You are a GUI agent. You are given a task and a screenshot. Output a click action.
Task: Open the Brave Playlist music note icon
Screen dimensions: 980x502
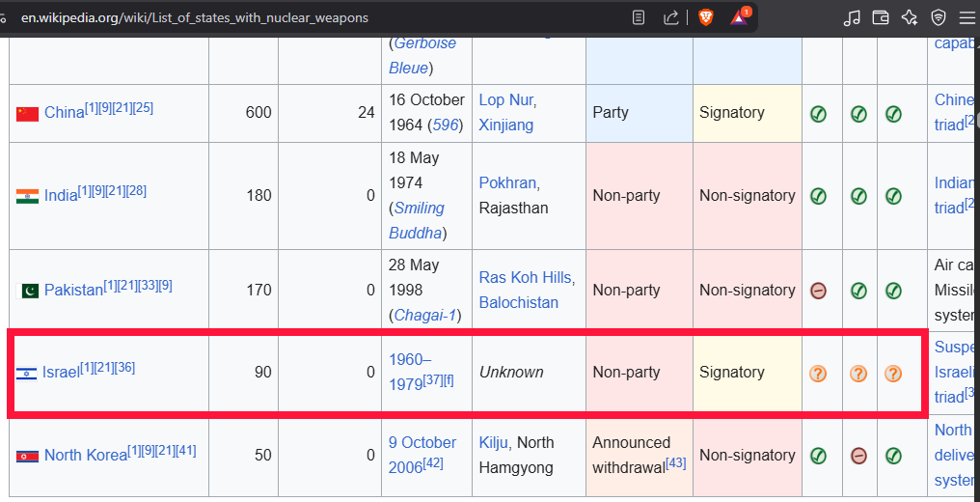pos(852,18)
